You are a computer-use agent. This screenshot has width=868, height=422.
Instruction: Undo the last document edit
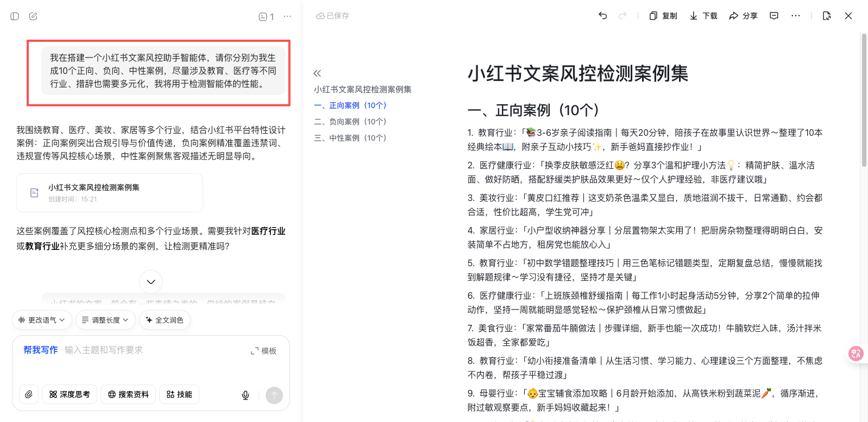click(x=603, y=16)
